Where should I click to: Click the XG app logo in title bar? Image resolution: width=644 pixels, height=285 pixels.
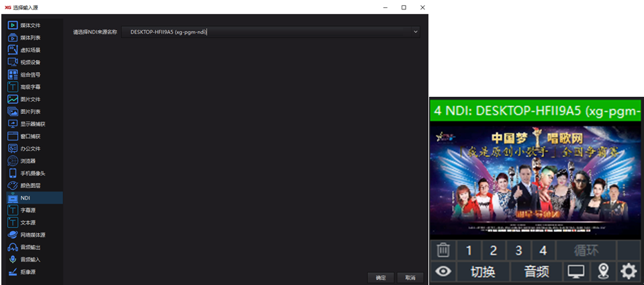(x=7, y=7)
